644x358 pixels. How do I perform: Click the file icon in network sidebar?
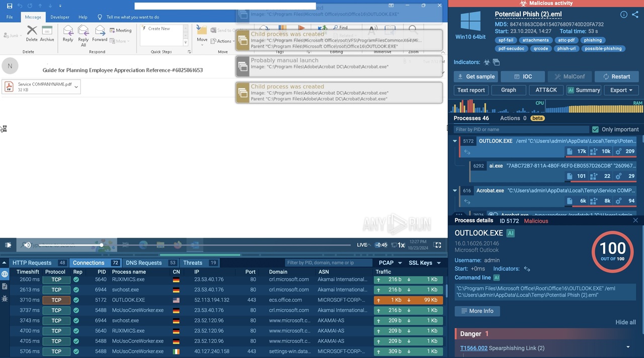click(x=5, y=286)
